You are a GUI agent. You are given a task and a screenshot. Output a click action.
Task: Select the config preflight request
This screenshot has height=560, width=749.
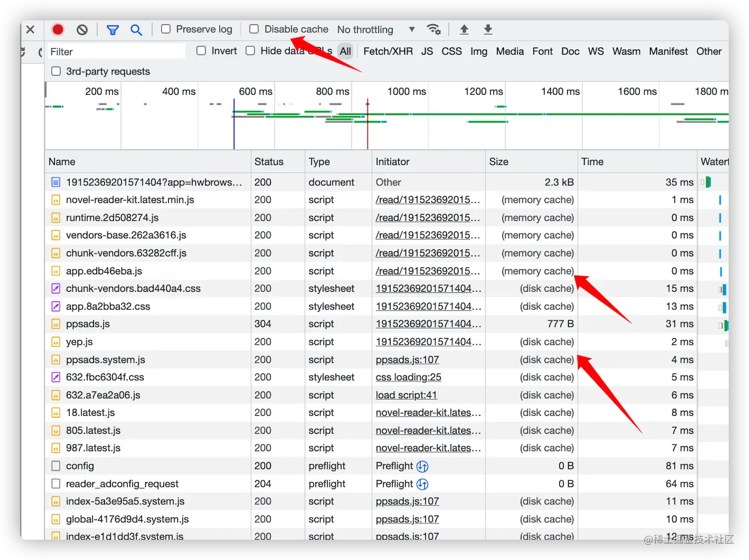click(x=80, y=466)
